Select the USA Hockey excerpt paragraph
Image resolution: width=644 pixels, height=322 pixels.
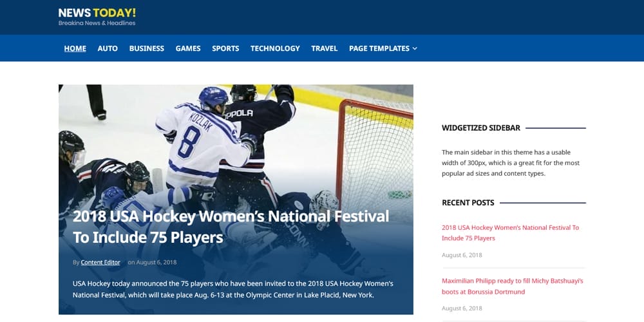[233, 289]
